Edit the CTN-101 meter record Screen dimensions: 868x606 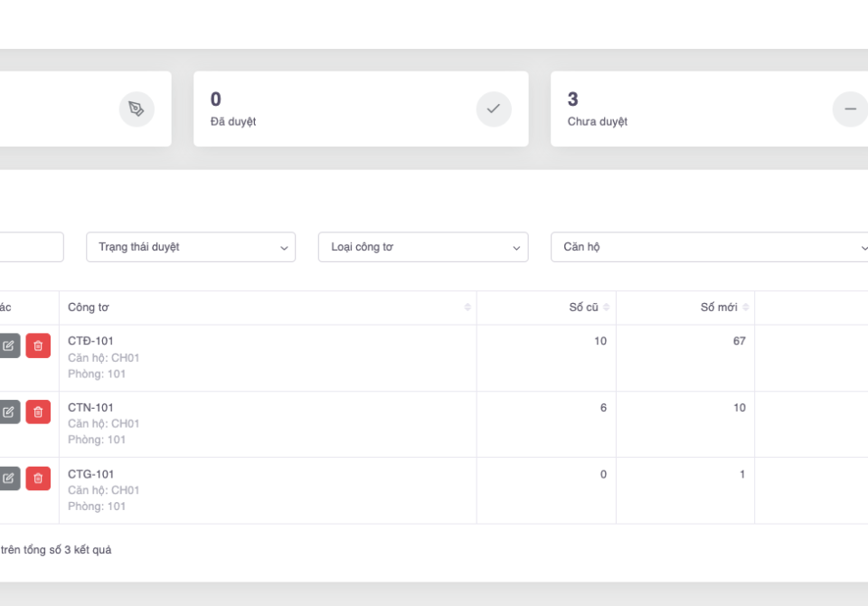(9, 412)
